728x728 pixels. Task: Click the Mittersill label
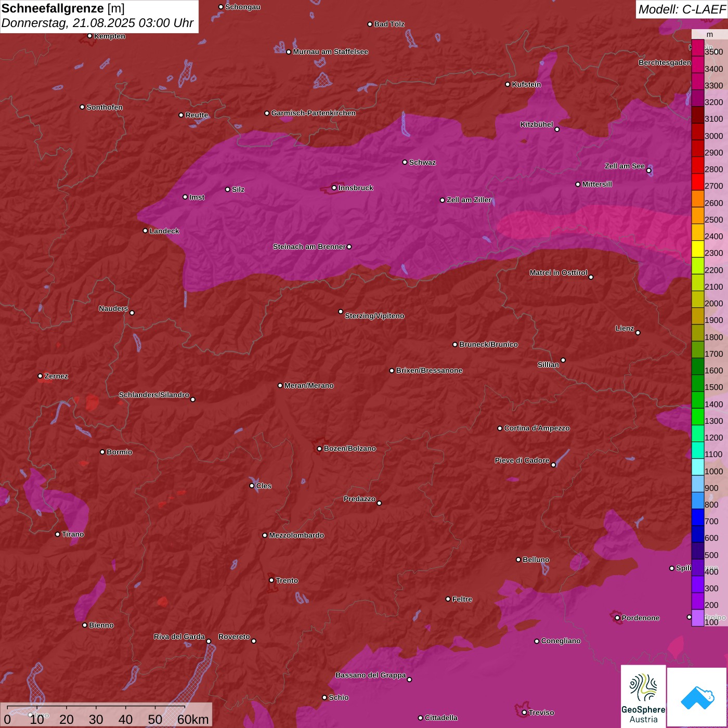597,184
